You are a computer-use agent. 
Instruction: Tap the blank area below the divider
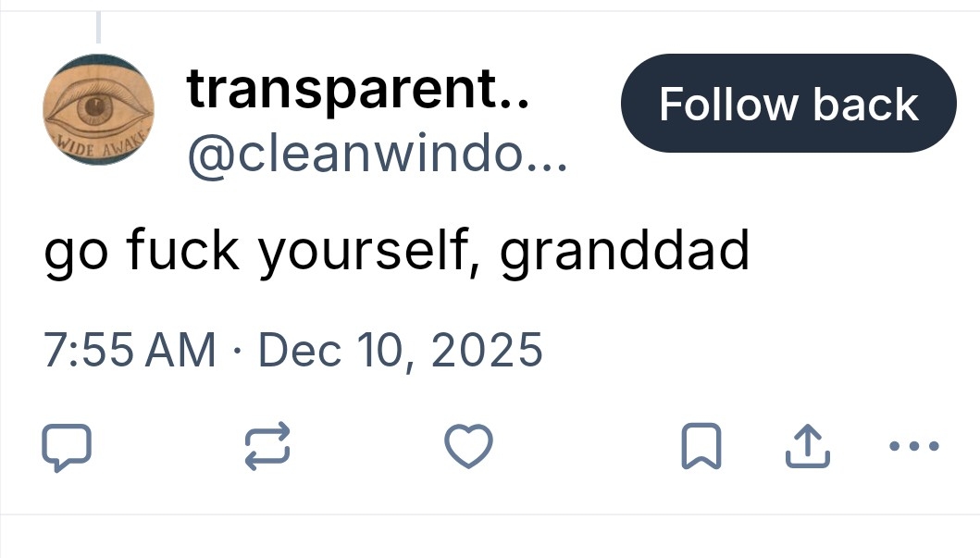point(490,538)
